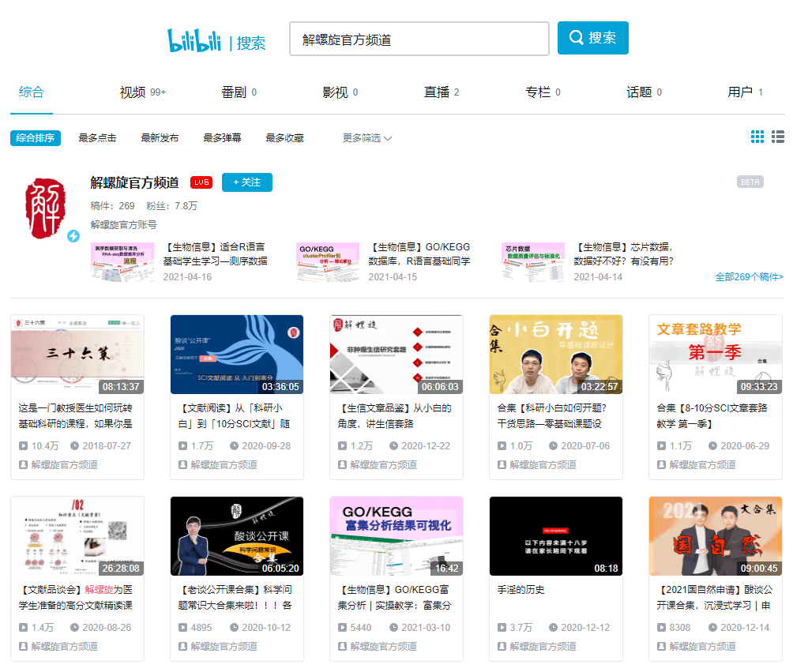Open title 【生物信息】芯片数据
This screenshot has height=672, width=793.
(623, 253)
